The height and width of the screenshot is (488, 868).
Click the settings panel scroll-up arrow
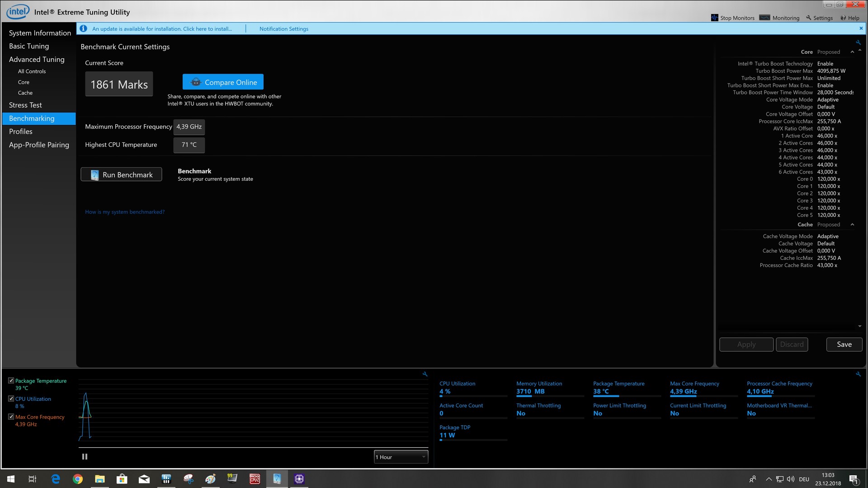pos(860,50)
